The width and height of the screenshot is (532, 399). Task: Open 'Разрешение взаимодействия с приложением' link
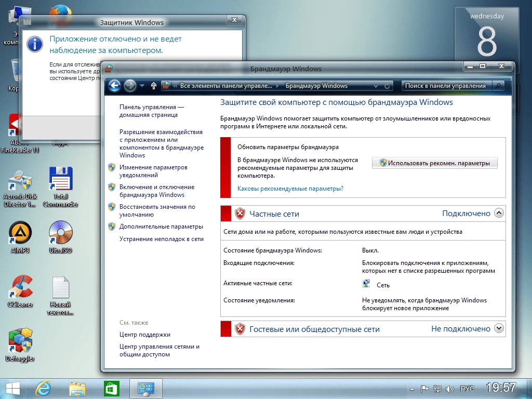point(162,143)
